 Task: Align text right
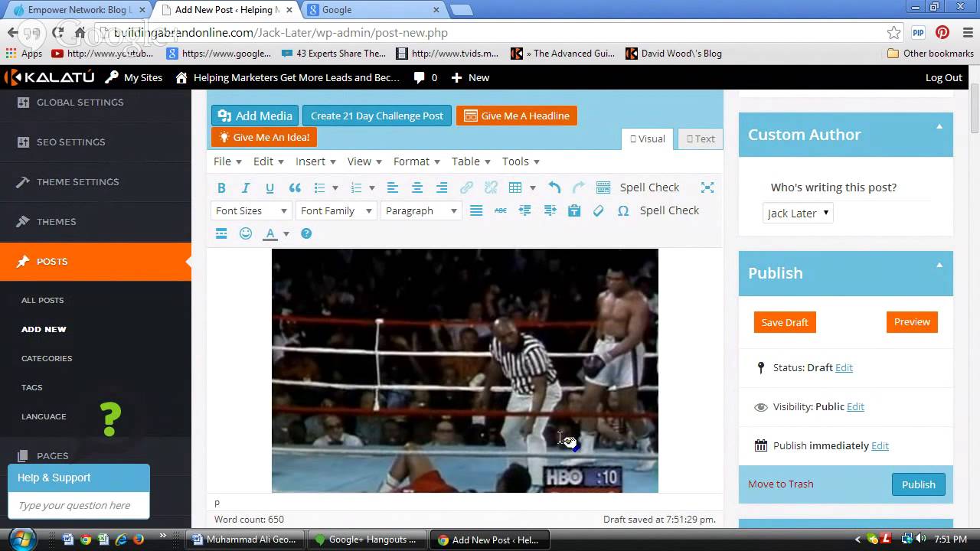click(x=442, y=187)
